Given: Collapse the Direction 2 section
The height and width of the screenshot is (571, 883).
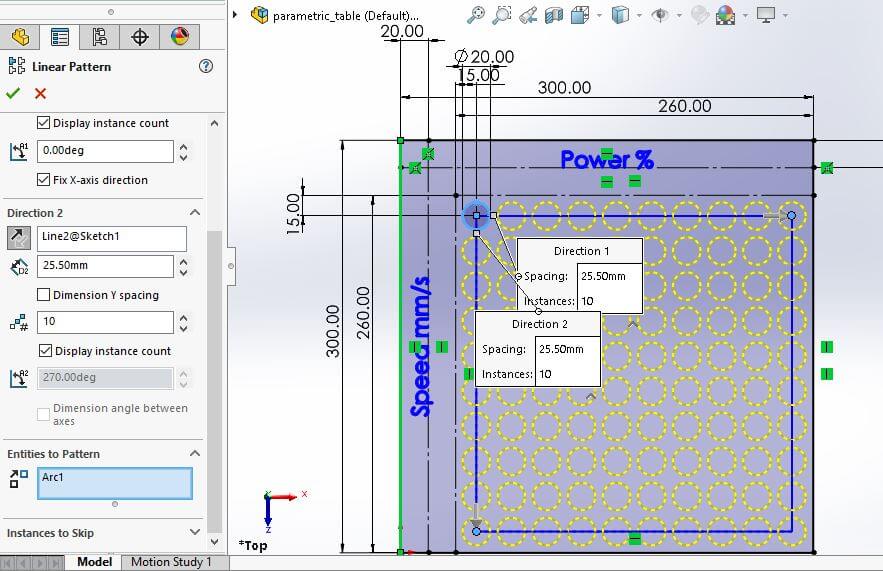Looking at the screenshot, I should pos(195,213).
